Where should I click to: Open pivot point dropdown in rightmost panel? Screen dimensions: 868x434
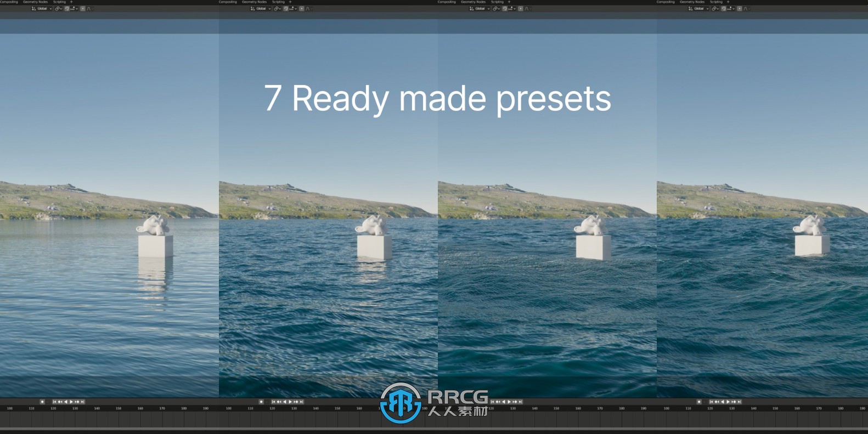715,8
